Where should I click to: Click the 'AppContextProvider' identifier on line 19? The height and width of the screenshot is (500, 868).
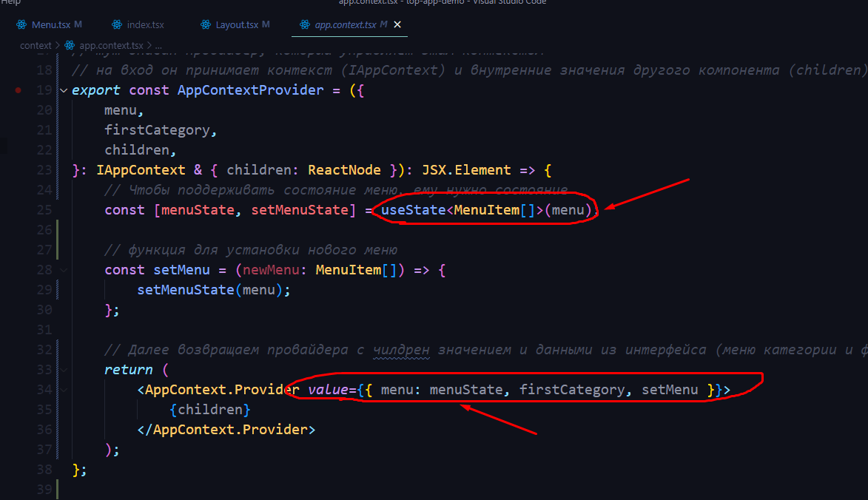250,90
